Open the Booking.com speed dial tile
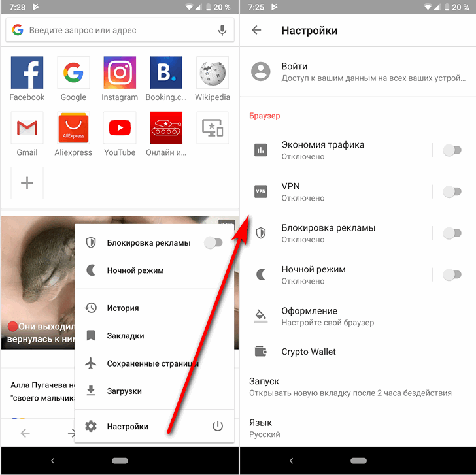The image size is (476, 475). (166, 73)
